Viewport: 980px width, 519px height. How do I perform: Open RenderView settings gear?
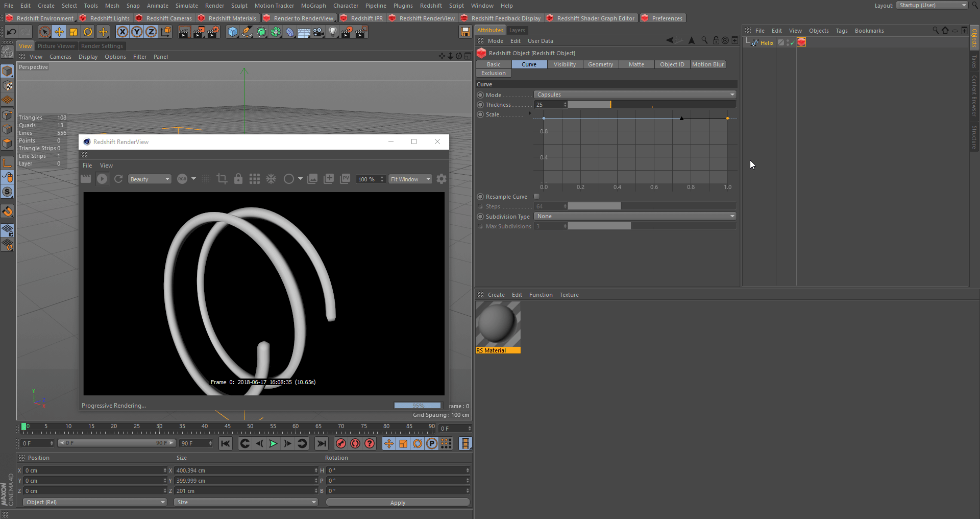point(442,179)
